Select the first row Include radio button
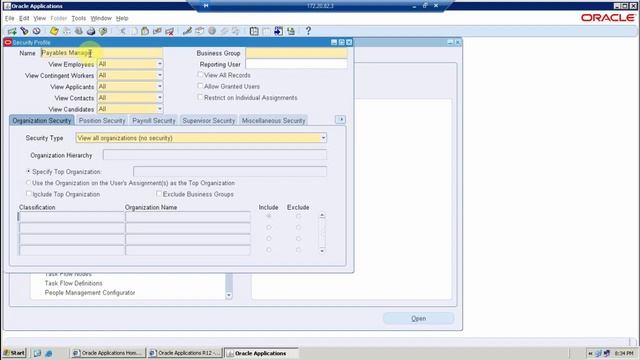This screenshot has height=360, width=640. point(269,216)
